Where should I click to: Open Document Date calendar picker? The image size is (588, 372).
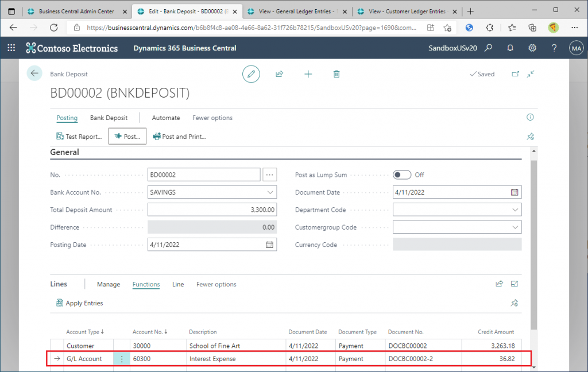[514, 192]
